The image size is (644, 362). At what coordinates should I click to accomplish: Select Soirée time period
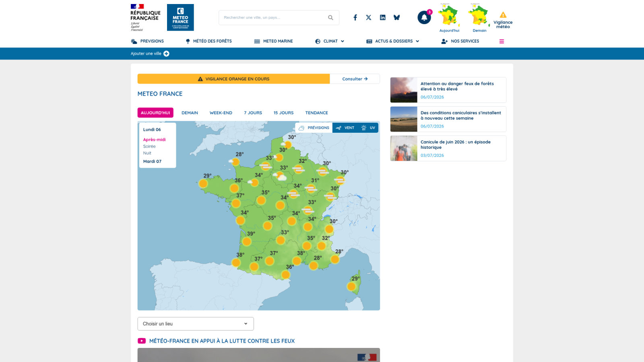point(149,146)
